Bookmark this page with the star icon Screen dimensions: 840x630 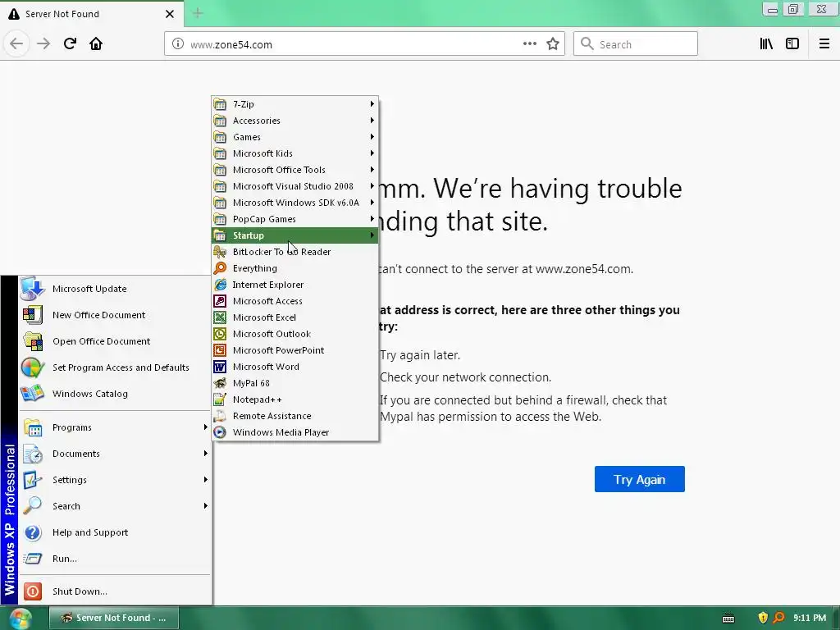click(x=553, y=44)
